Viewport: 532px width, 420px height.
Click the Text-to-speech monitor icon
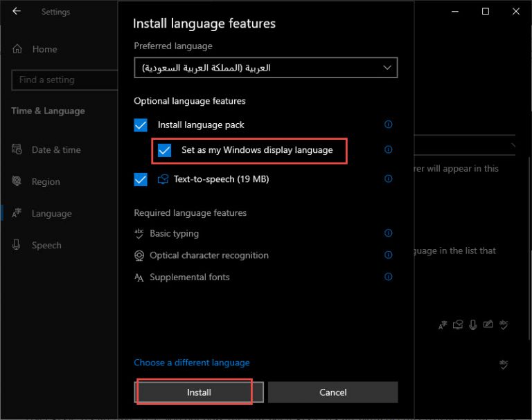click(163, 179)
